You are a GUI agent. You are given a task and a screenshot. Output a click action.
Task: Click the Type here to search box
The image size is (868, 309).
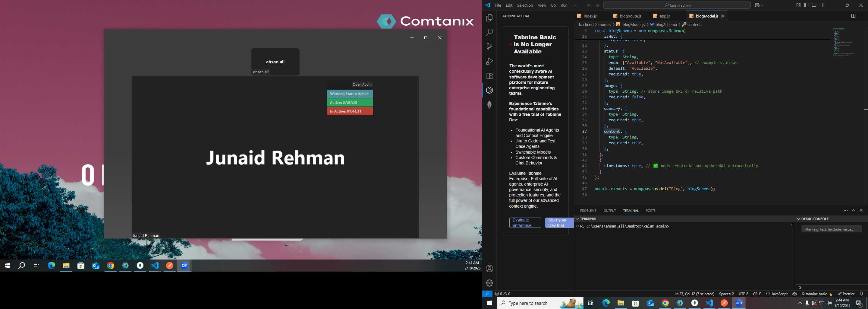(540, 303)
